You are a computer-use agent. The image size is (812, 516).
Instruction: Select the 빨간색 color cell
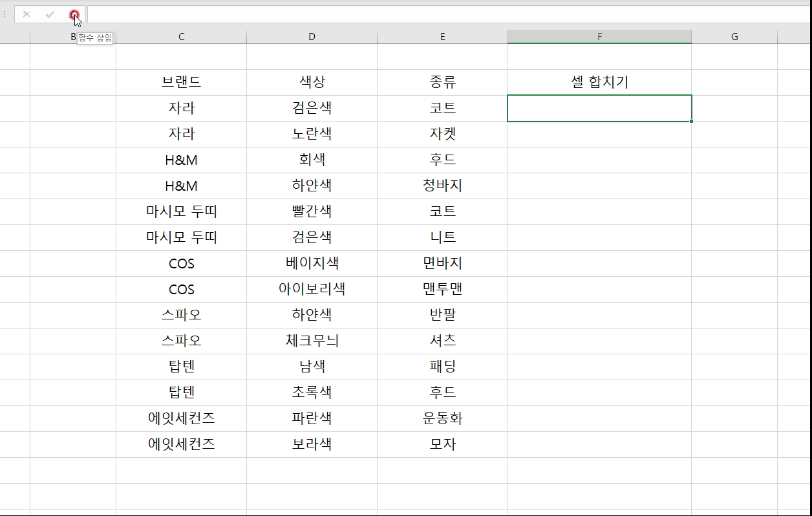click(312, 211)
